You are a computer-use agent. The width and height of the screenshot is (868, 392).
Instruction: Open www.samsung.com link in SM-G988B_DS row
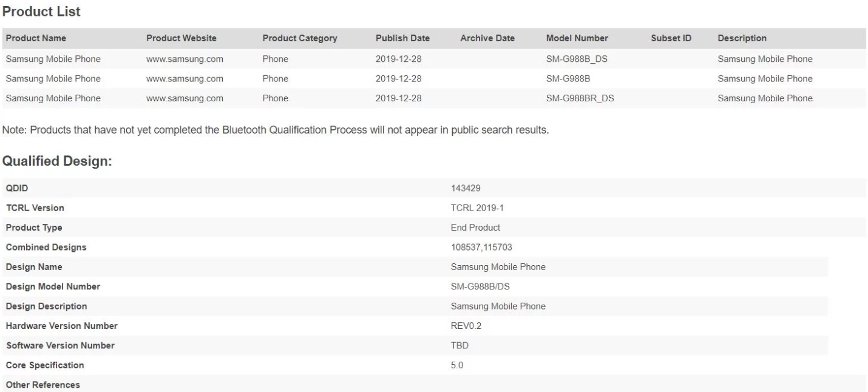[x=185, y=59]
